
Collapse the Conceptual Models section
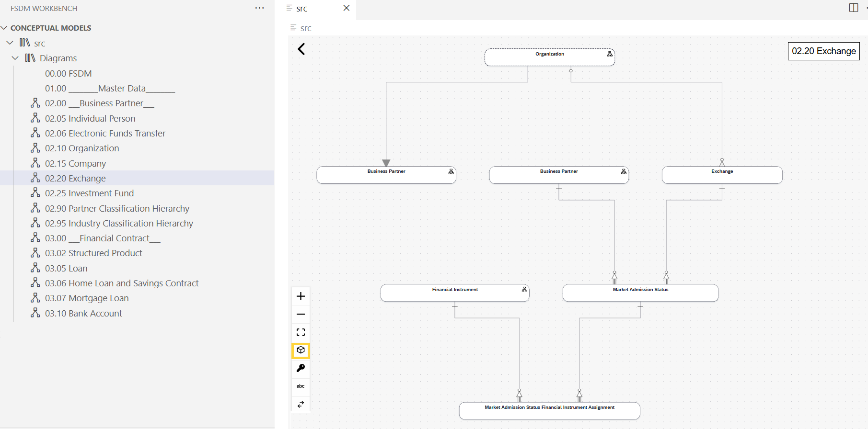click(4, 28)
